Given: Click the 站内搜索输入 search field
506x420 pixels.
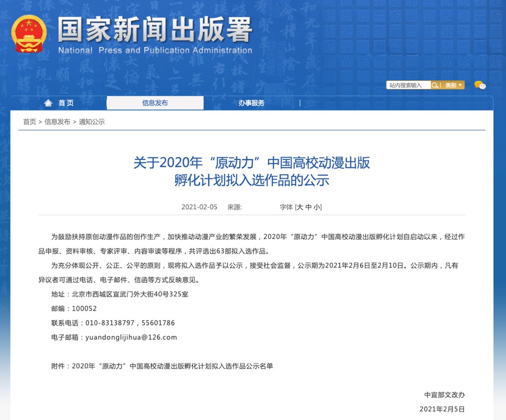Looking at the screenshot, I should tap(408, 85).
